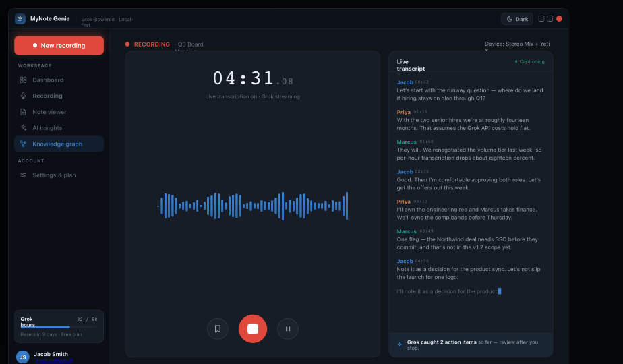Click the Resets in 9 days Free plan text
Screen dimensions: 623x364
pyautogui.click(x=51, y=334)
